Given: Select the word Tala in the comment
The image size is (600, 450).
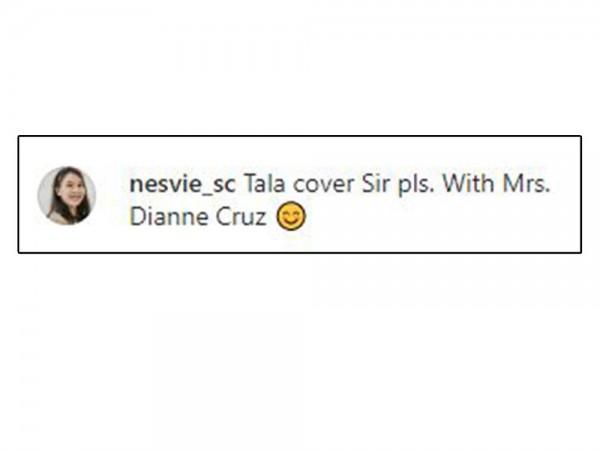Looking at the screenshot, I should [x=265, y=183].
